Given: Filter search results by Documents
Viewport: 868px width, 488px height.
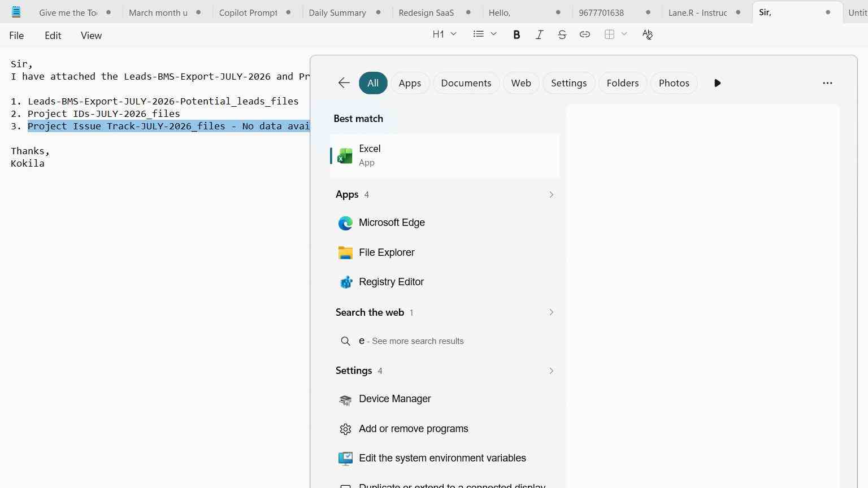Looking at the screenshot, I should point(466,83).
